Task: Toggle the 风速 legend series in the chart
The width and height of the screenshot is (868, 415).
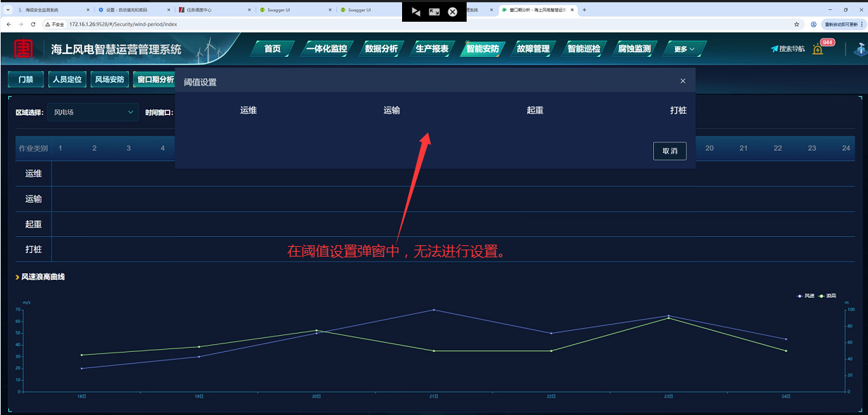Action: (806, 296)
